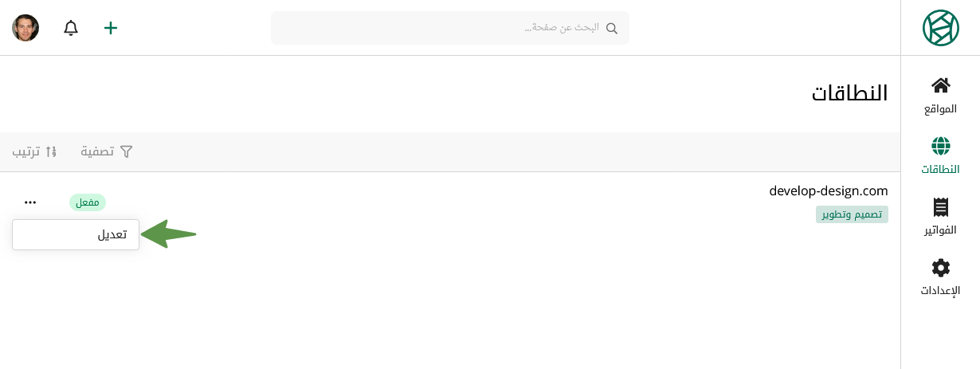Go to the الإعدادات sidebar label
Viewport: 980px width, 369px height.
pos(940,290)
